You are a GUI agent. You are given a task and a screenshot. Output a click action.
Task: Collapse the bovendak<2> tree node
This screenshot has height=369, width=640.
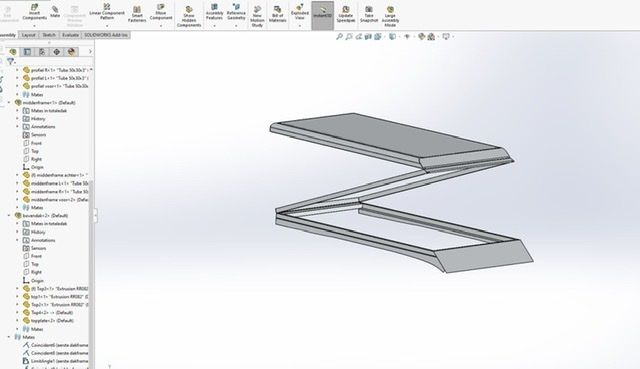(9, 216)
